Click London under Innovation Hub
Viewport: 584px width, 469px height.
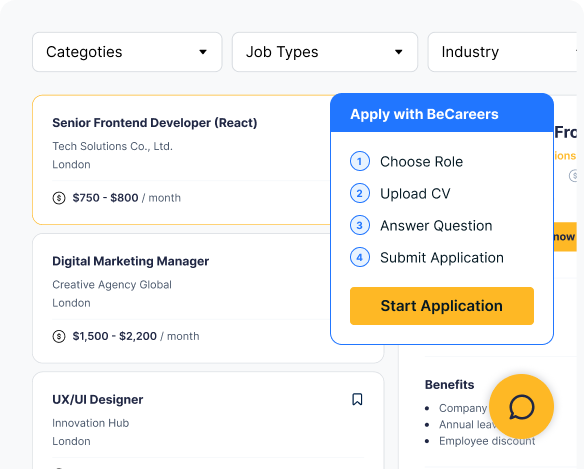71,441
